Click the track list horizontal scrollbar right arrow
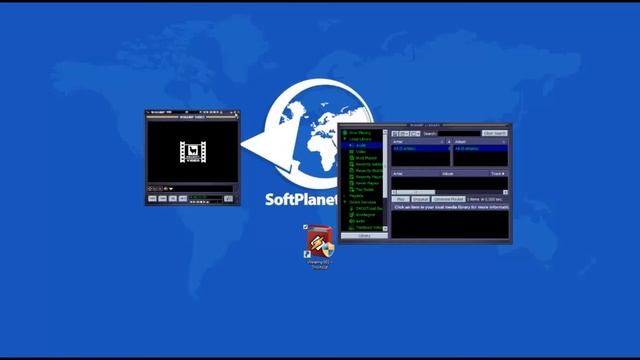640x360 pixels. click(x=505, y=192)
